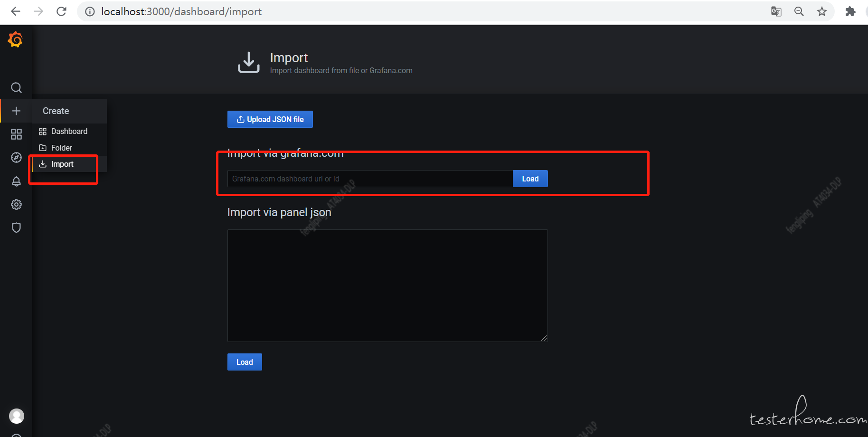The width and height of the screenshot is (868, 437).
Task: Click 'Import dashboard from file or Grafana.com' subtitle
Action: [341, 70]
